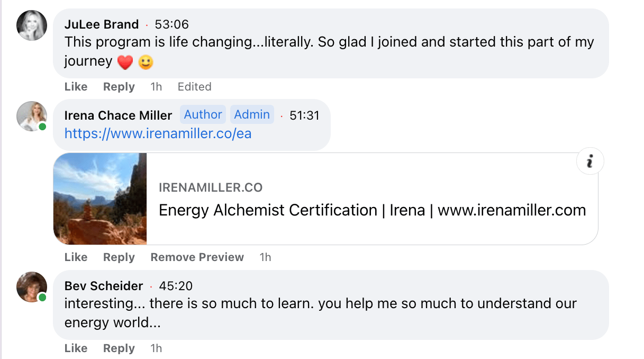Like Irena Chace Miller's link comment
The width and height of the screenshot is (644, 359).
click(76, 257)
